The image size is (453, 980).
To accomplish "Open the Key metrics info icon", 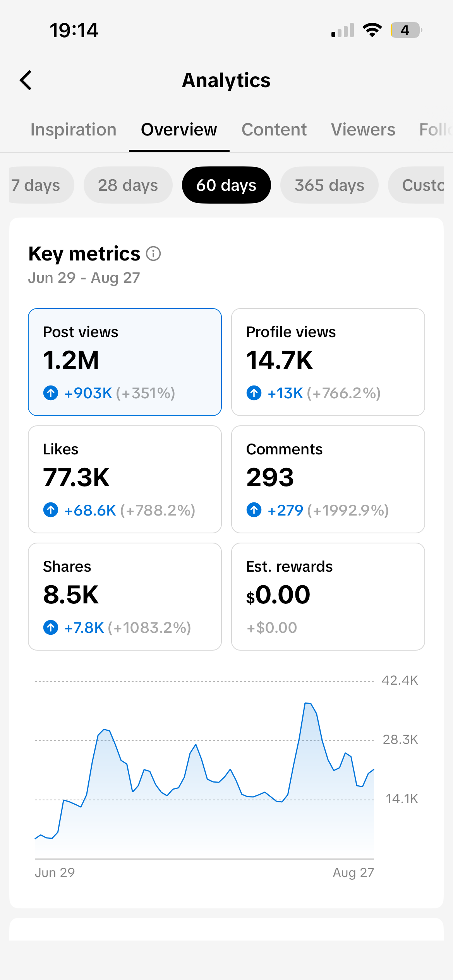I will pyautogui.click(x=153, y=254).
